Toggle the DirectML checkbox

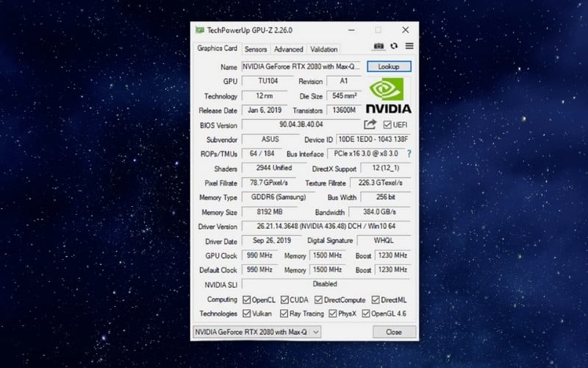point(376,300)
